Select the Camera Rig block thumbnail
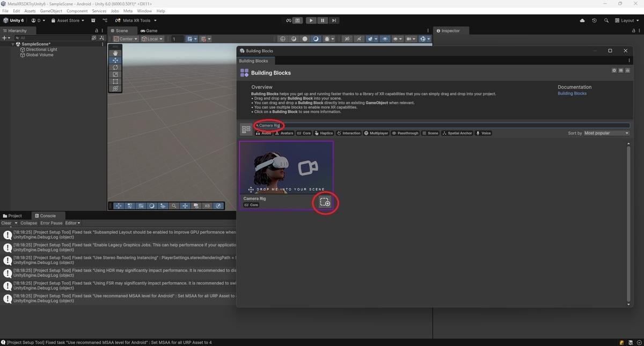This screenshot has height=346, width=644. tap(287, 167)
